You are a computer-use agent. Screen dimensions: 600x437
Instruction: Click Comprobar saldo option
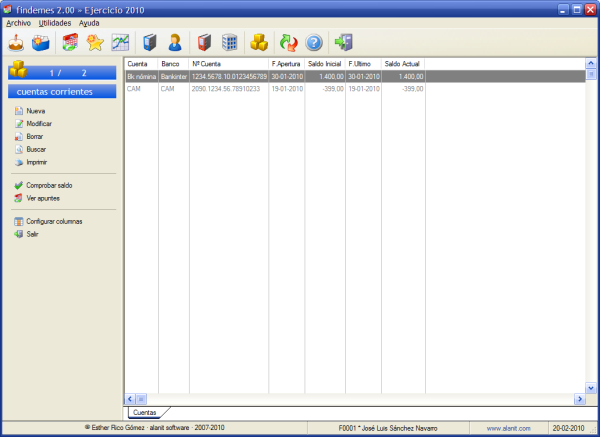pyautogui.click(x=49, y=185)
